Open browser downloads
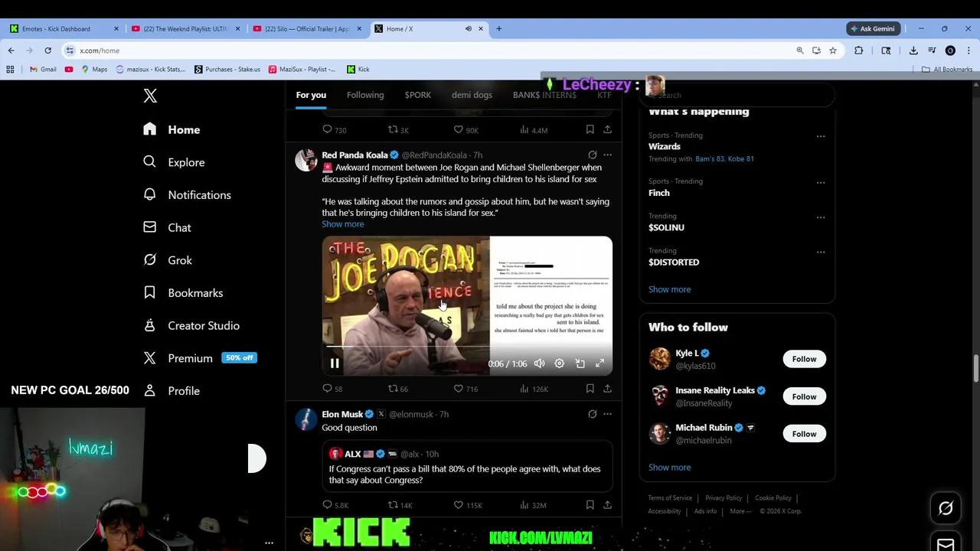980x551 pixels. point(913,51)
